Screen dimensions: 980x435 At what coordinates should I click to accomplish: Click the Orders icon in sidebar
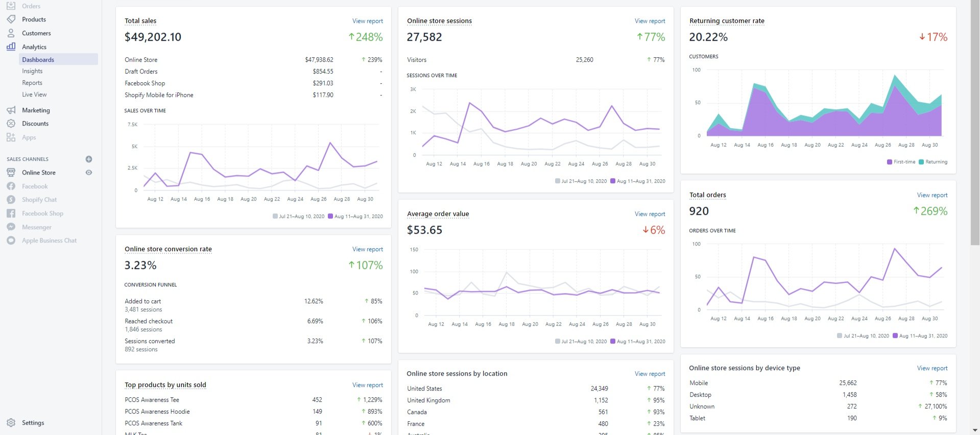click(11, 6)
